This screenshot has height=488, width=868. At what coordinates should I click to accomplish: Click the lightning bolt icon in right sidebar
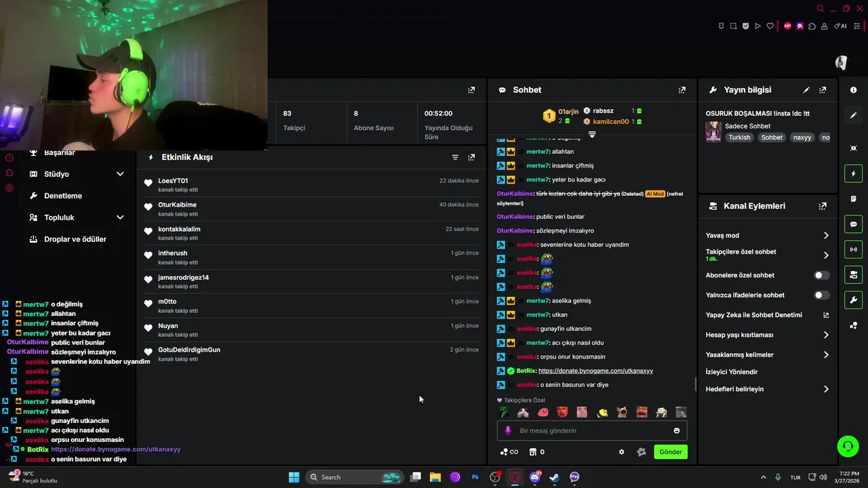[853, 174]
